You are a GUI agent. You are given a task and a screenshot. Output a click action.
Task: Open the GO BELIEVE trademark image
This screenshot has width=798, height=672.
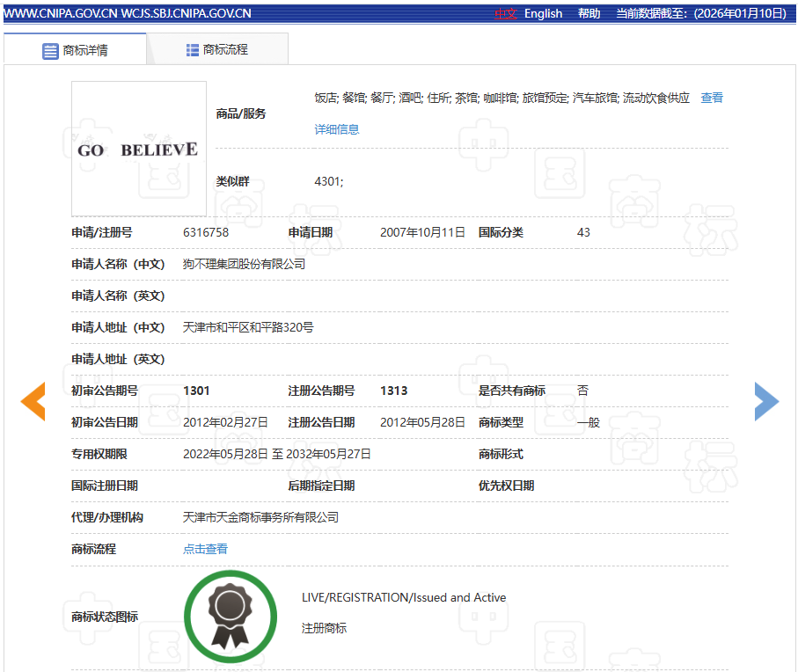click(139, 149)
